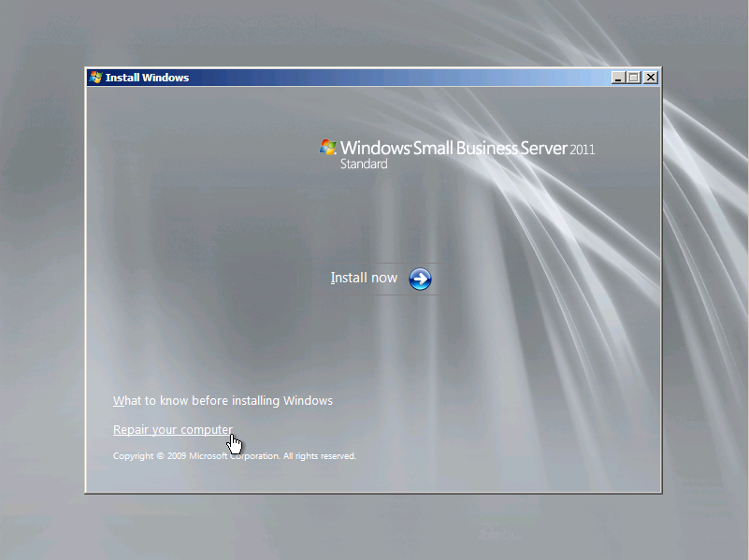Close the Install Windows dialog
The height and width of the screenshot is (560, 749).
(650, 78)
